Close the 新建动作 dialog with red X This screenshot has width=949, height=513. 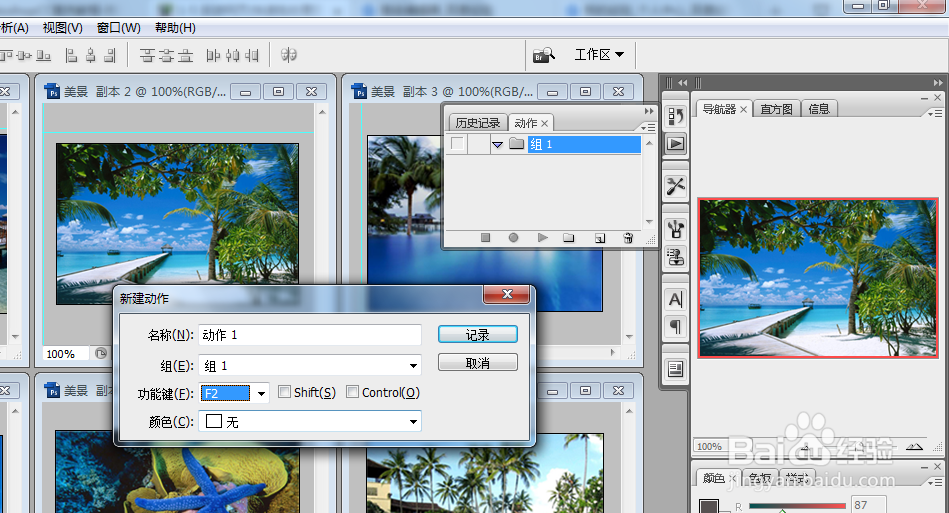click(507, 294)
